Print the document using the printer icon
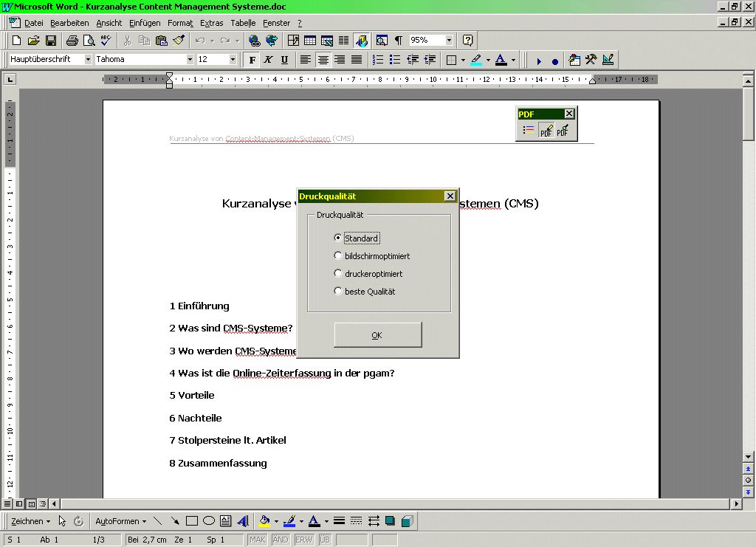The height and width of the screenshot is (547, 756). pyautogui.click(x=72, y=41)
